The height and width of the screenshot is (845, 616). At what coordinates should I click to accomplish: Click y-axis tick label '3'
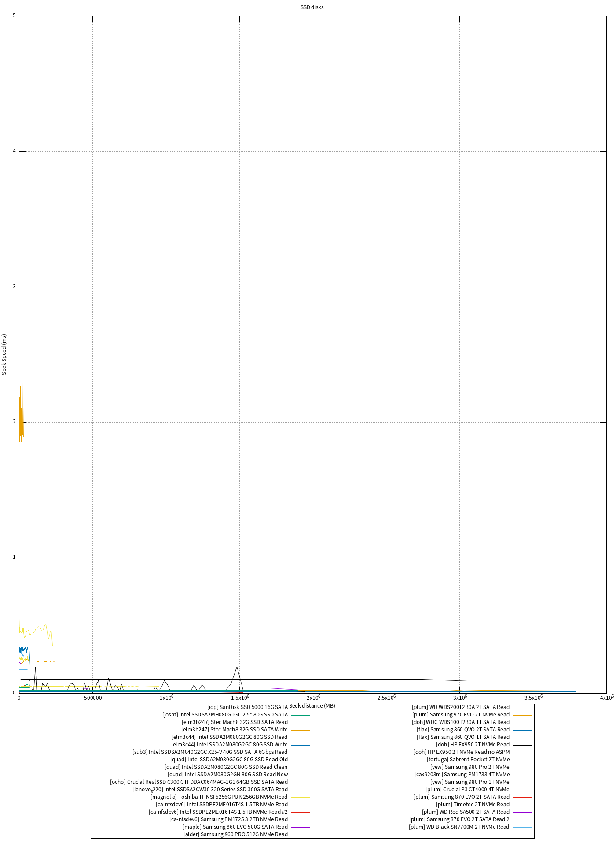pyautogui.click(x=14, y=287)
